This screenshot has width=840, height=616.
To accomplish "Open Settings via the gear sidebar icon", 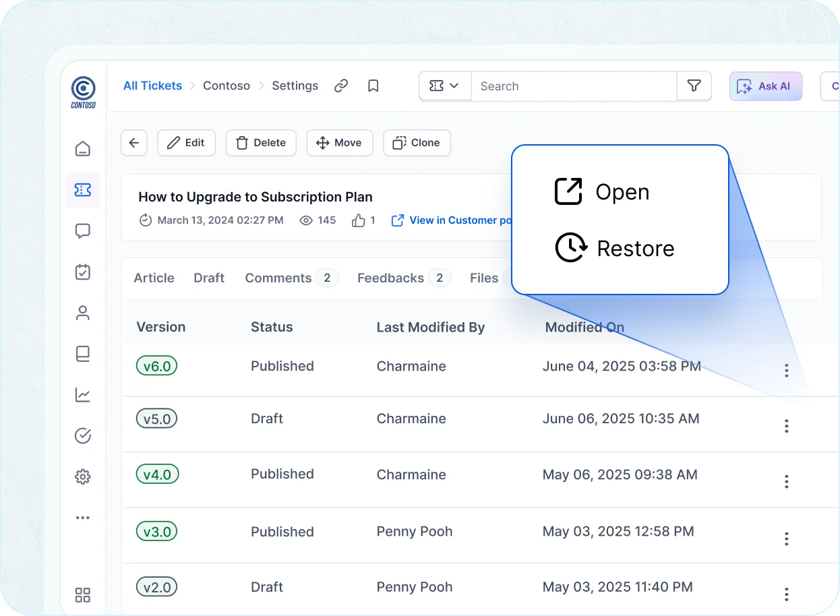I will point(82,476).
